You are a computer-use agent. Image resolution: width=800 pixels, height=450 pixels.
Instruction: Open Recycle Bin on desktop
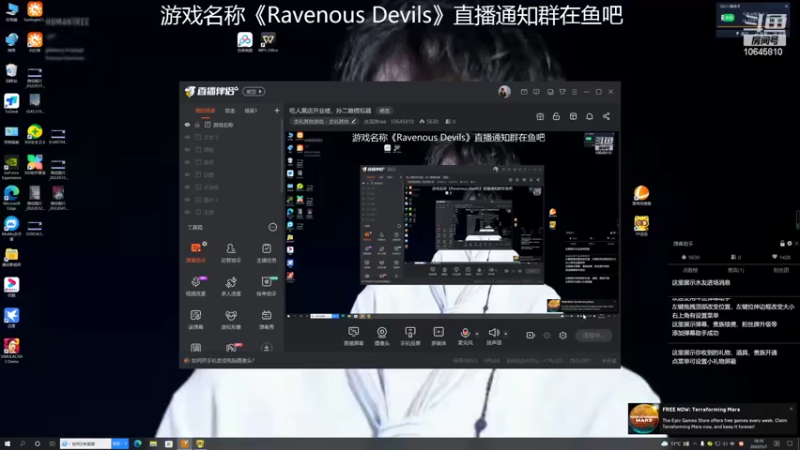11,73
